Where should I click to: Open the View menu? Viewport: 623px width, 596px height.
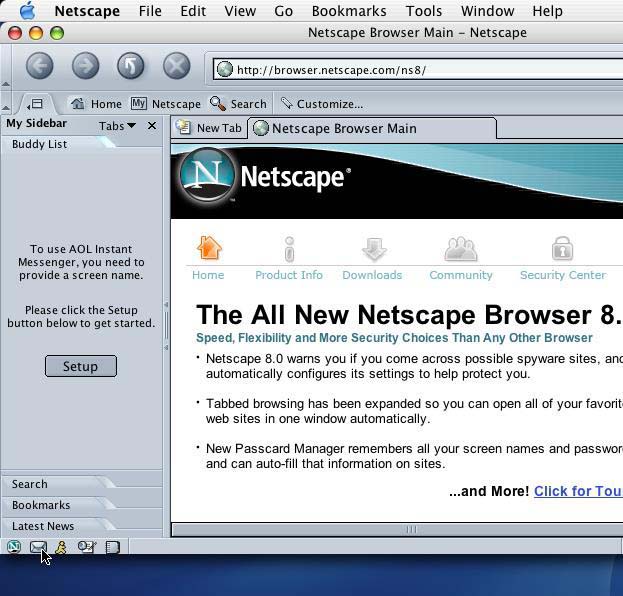[x=240, y=11]
